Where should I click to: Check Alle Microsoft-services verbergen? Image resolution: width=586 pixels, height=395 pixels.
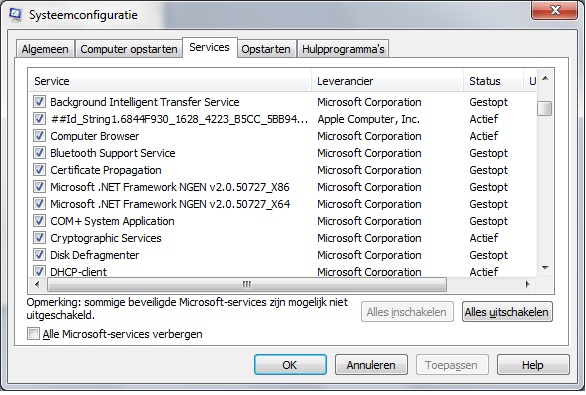(33, 333)
